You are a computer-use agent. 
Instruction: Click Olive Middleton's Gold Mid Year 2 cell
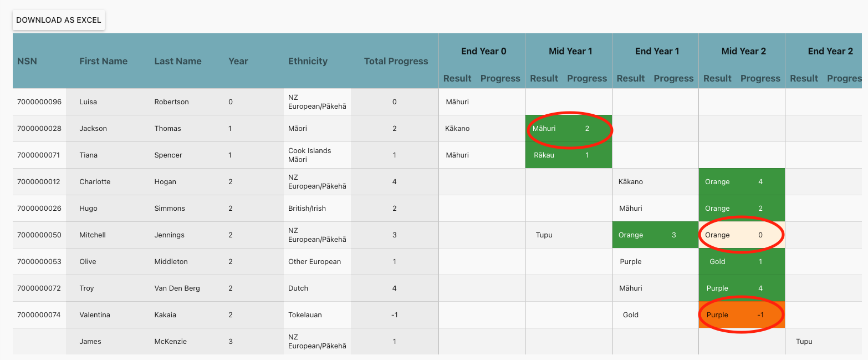coord(741,261)
